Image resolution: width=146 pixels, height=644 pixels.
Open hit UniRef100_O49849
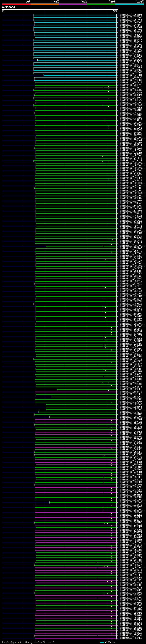131,25
